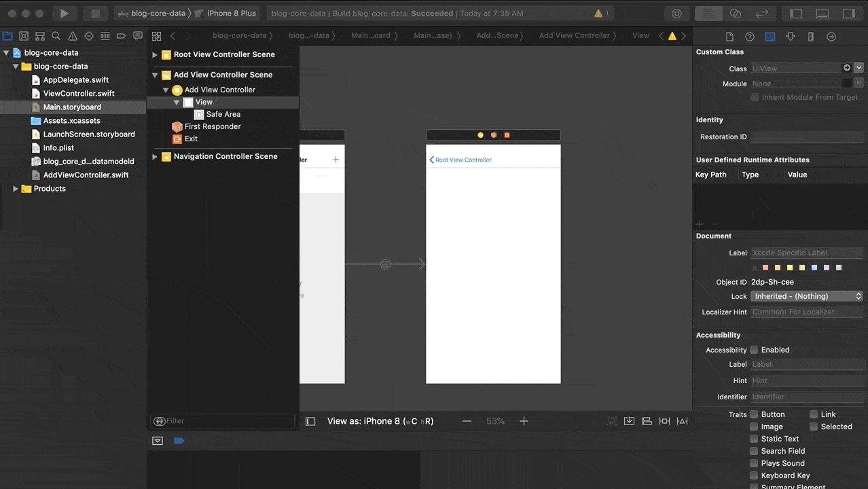Select the blog-core-data scheme
This screenshot has height=489, width=868.
151,14
